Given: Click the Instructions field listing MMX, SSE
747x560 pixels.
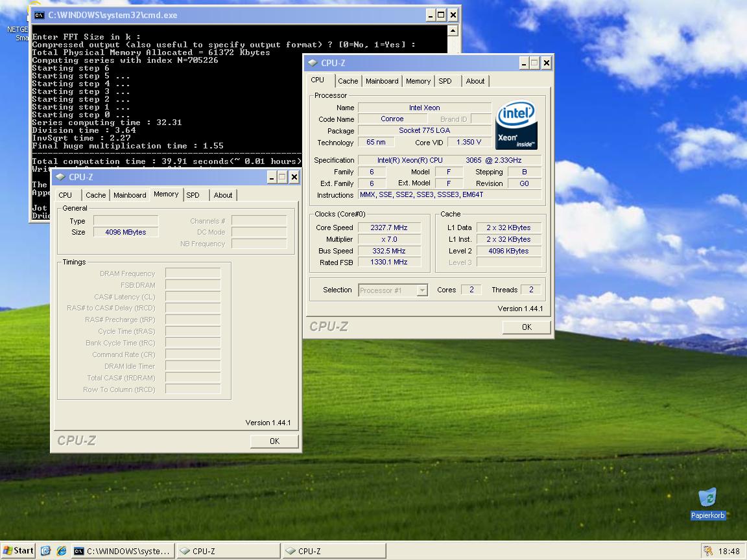Looking at the screenshot, I should 450,194.
